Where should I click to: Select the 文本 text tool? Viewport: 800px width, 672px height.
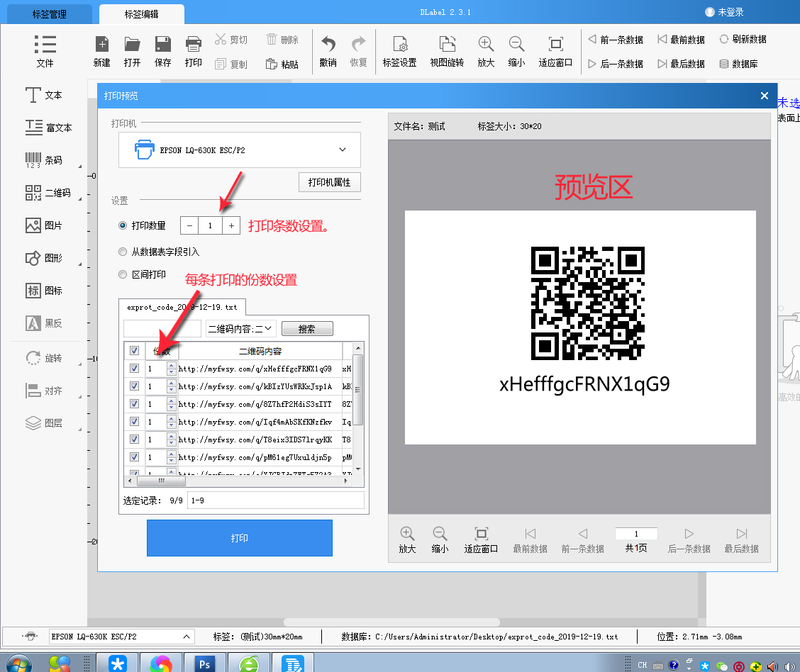pos(44,96)
